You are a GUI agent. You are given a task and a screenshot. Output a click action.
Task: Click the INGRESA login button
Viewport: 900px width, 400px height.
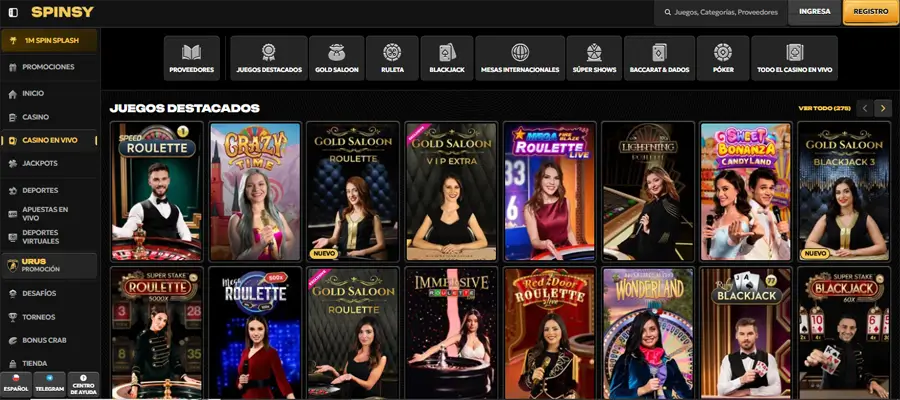[x=814, y=12]
